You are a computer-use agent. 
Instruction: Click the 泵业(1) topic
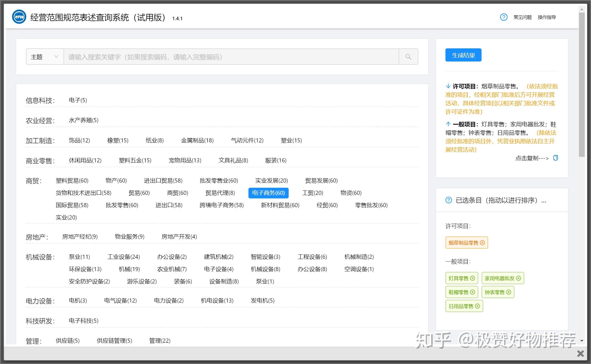[265, 281]
